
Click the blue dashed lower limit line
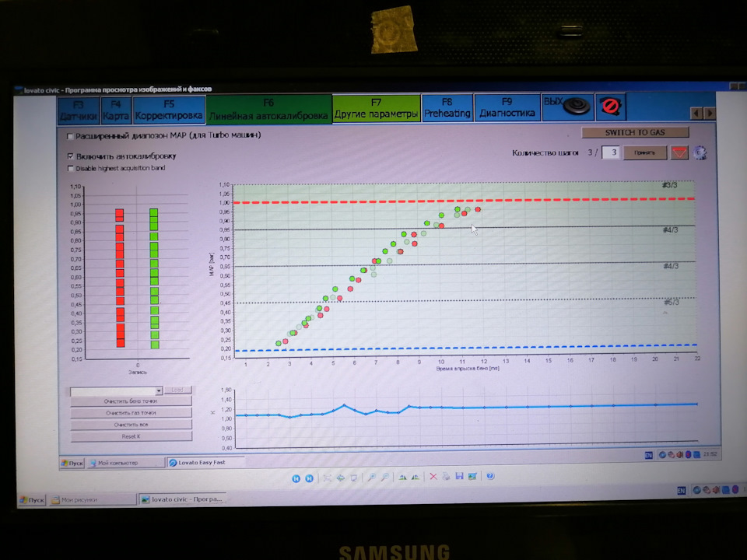tap(465, 348)
